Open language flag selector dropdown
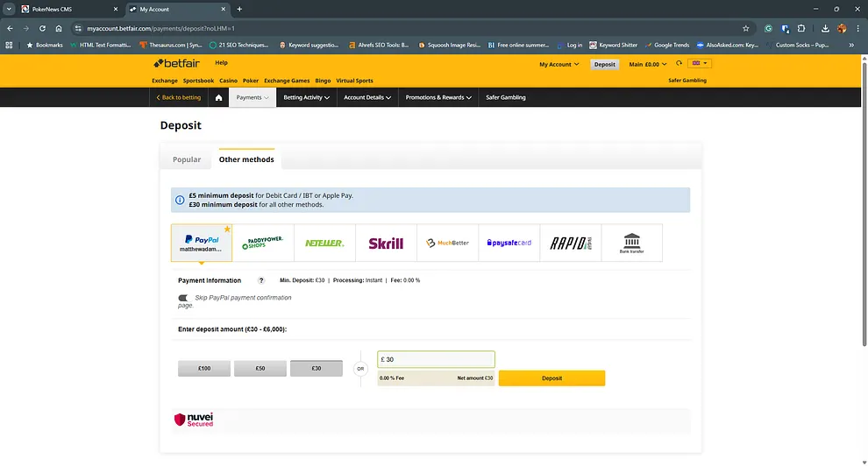Viewport: 868px width, 466px height. (700, 63)
